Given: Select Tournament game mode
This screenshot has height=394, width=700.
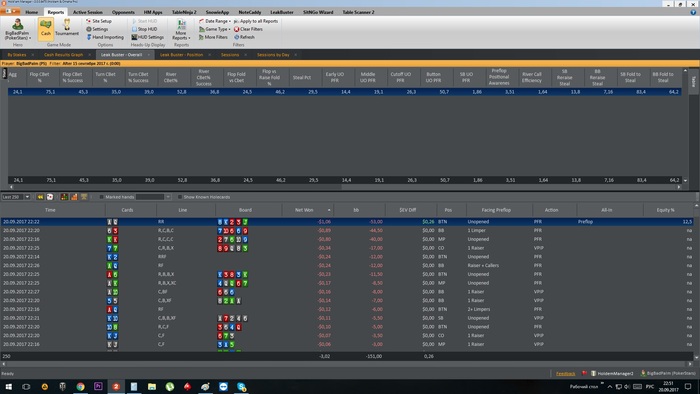Looking at the screenshot, I should 67,28.
